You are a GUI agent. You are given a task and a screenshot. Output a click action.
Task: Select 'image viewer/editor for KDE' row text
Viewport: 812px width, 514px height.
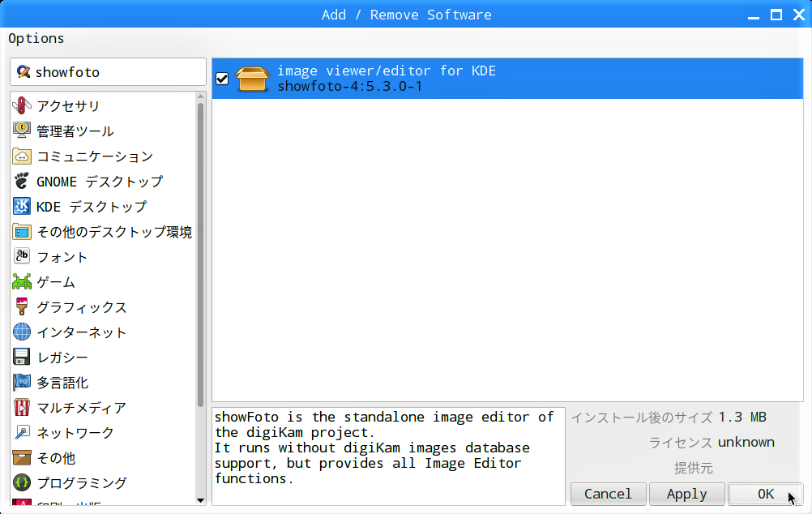[x=387, y=71]
